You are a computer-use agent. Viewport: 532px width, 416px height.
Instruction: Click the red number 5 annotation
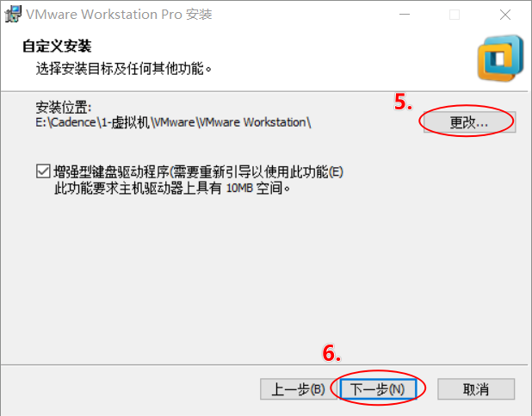click(403, 102)
